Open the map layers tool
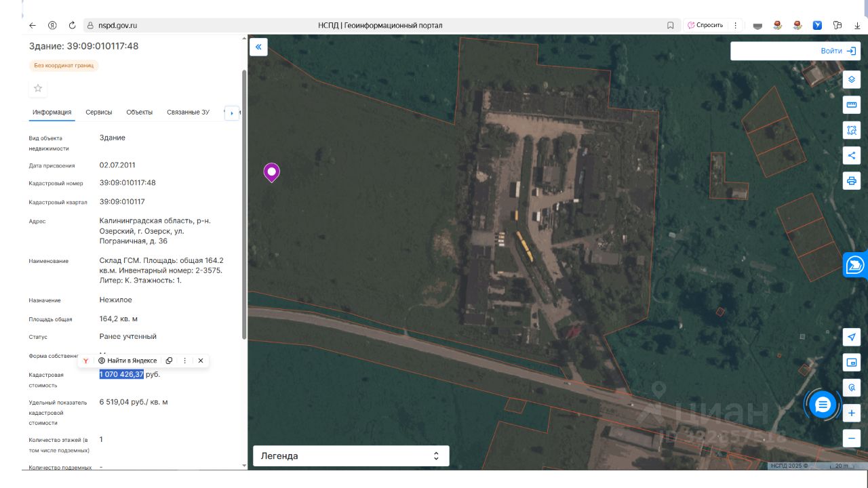 852,80
